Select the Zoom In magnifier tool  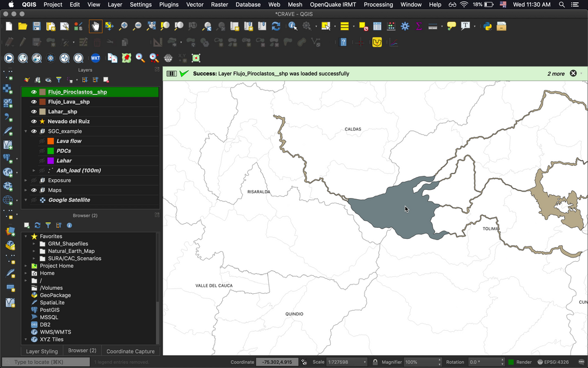[x=123, y=26]
